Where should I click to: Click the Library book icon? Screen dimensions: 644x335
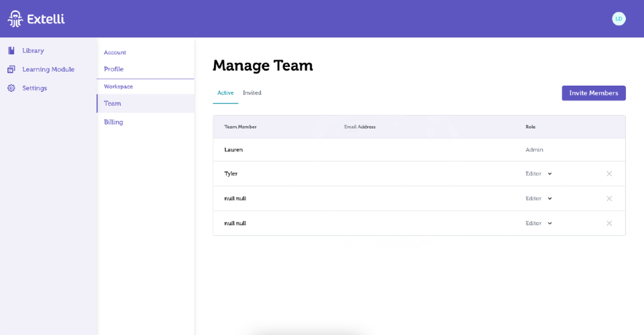11,50
